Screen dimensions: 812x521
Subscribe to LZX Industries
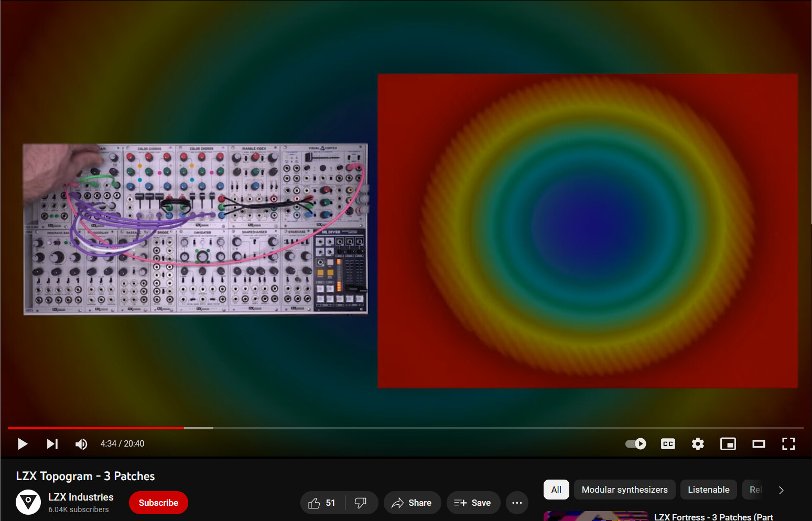coord(158,503)
